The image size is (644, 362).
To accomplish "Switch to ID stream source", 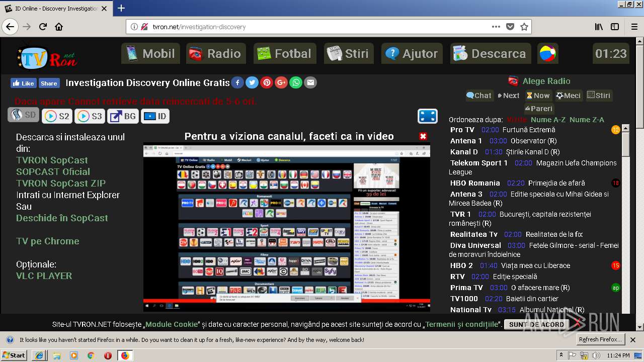I will tap(155, 116).
